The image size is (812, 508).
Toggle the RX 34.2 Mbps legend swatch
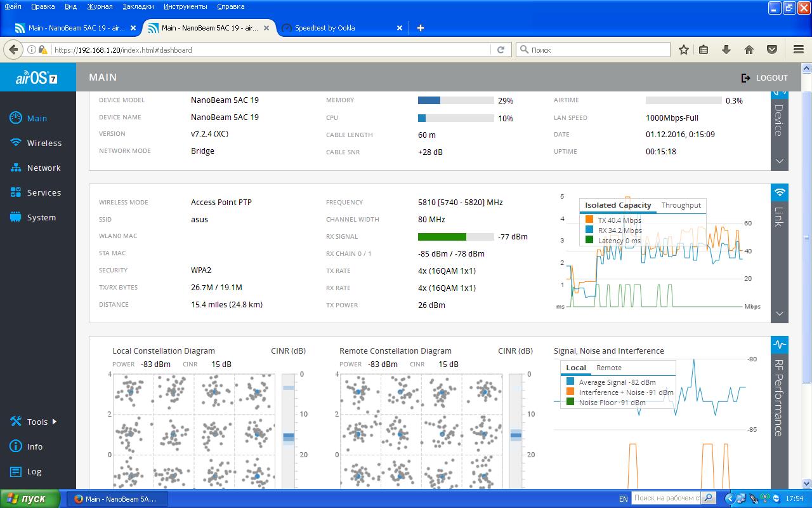coord(589,231)
